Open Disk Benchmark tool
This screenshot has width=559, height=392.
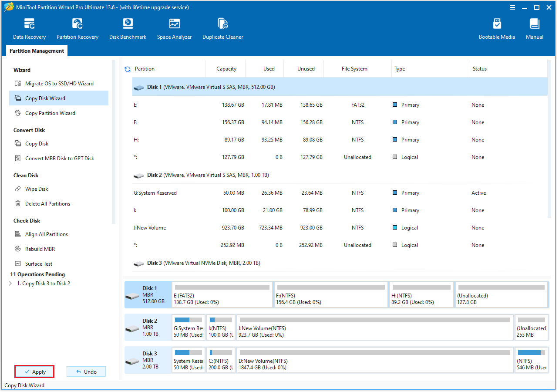point(128,29)
